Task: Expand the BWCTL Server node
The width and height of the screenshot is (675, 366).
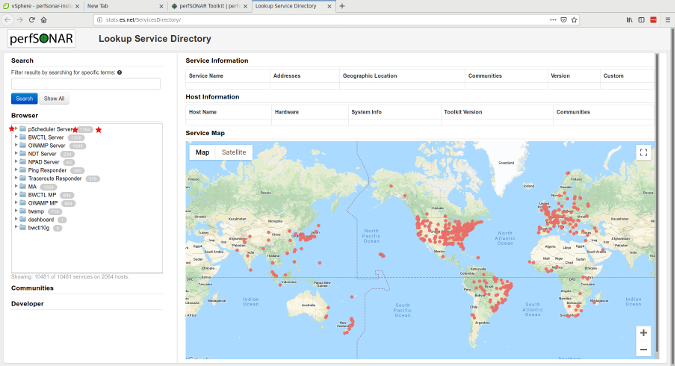Action: tap(16, 137)
